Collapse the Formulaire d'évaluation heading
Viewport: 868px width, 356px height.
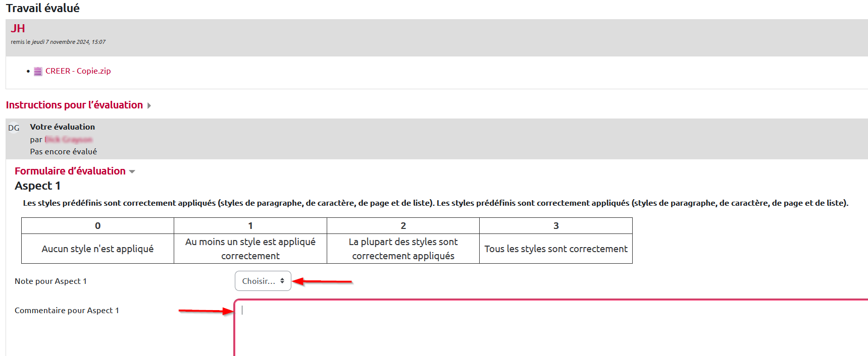coord(70,171)
